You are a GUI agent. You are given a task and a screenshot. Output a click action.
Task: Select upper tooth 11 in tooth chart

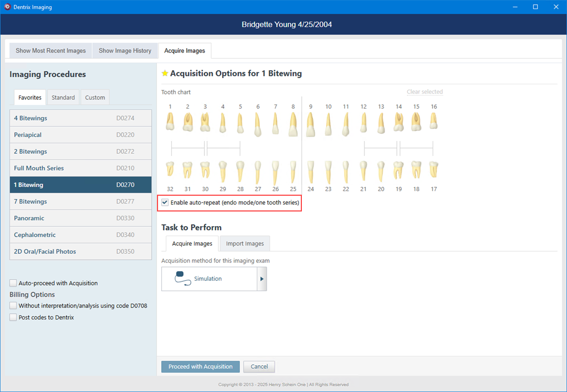345,124
